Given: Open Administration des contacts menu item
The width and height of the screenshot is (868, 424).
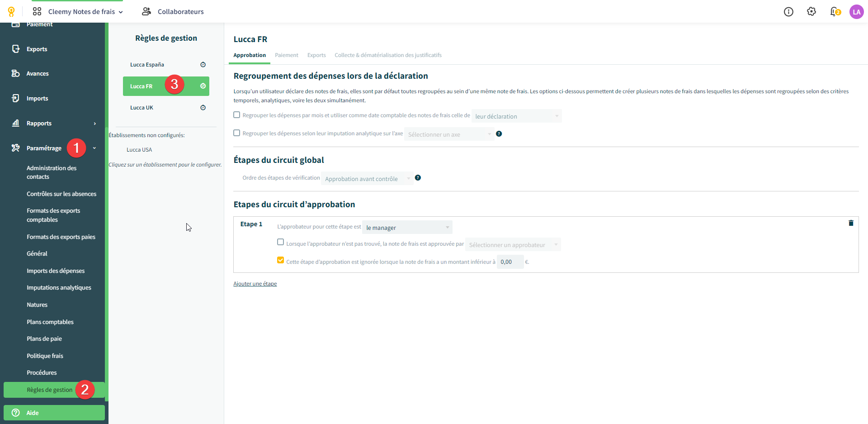Looking at the screenshot, I should point(52,172).
